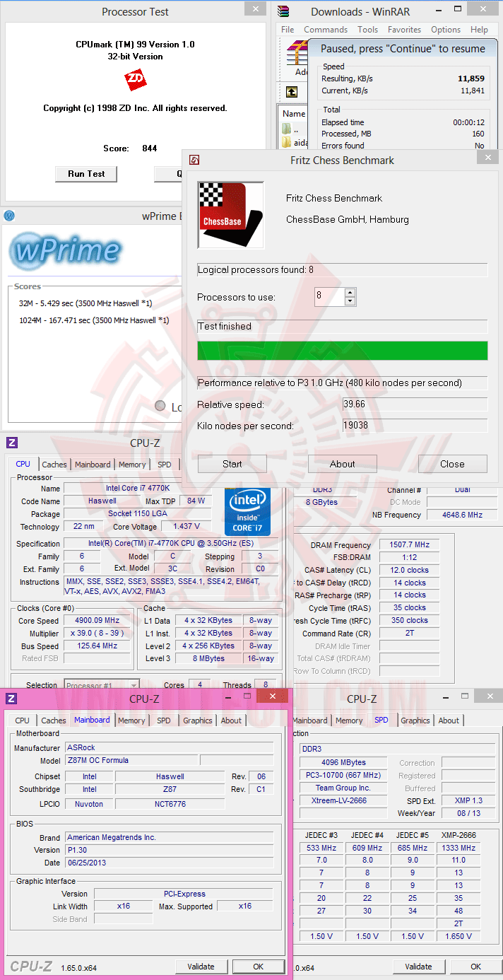Select CPU tab in upper CPU-Z window
Screen dimensions: 503x980
[23, 464]
